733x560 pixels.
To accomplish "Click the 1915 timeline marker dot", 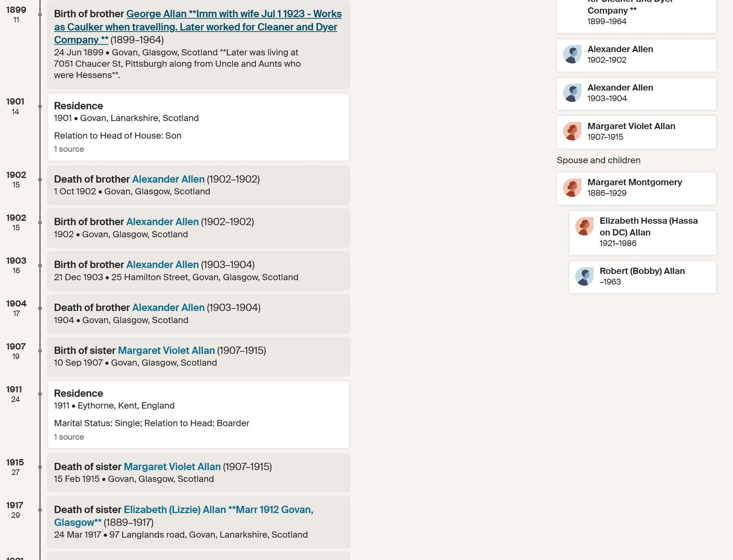I will pyautogui.click(x=40, y=467).
